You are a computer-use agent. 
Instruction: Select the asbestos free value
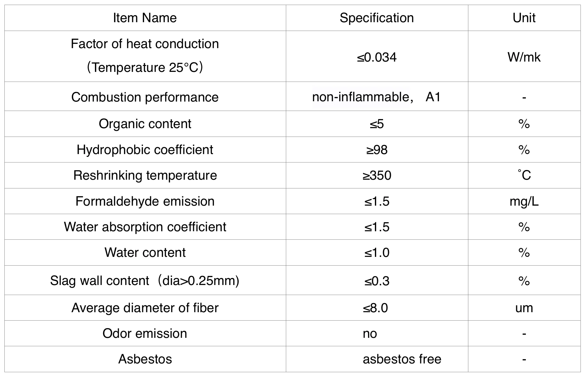click(x=402, y=359)
